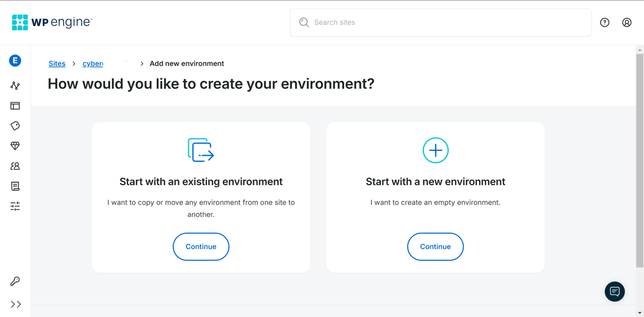Click 'Start with a new environment' heading
Image resolution: width=644 pixels, height=317 pixels.
(x=435, y=181)
